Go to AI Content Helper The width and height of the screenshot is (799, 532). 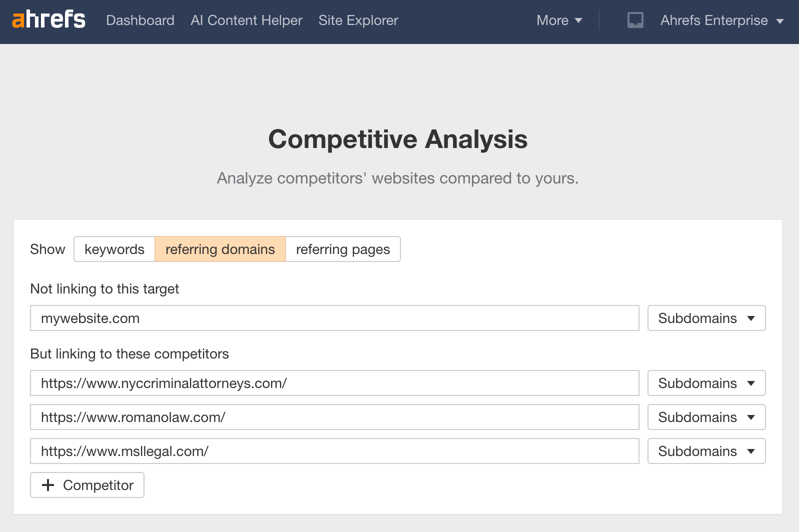coord(246,20)
